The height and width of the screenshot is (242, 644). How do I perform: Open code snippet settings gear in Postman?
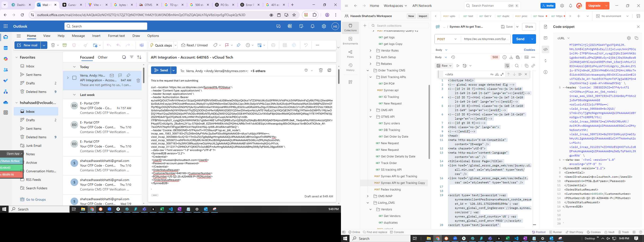tap(629, 38)
